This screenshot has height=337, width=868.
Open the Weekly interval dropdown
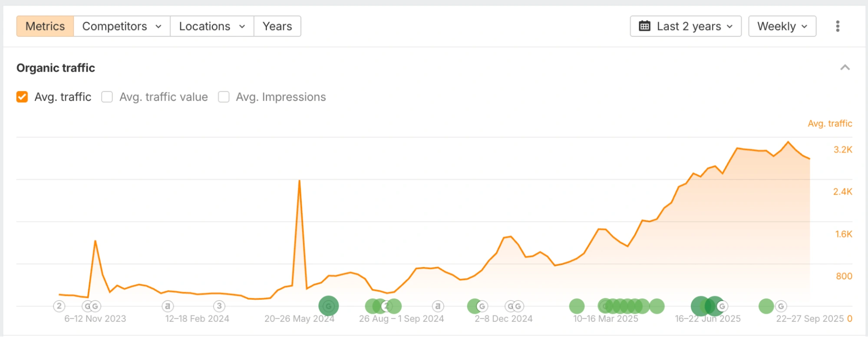(x=782, y=26)
